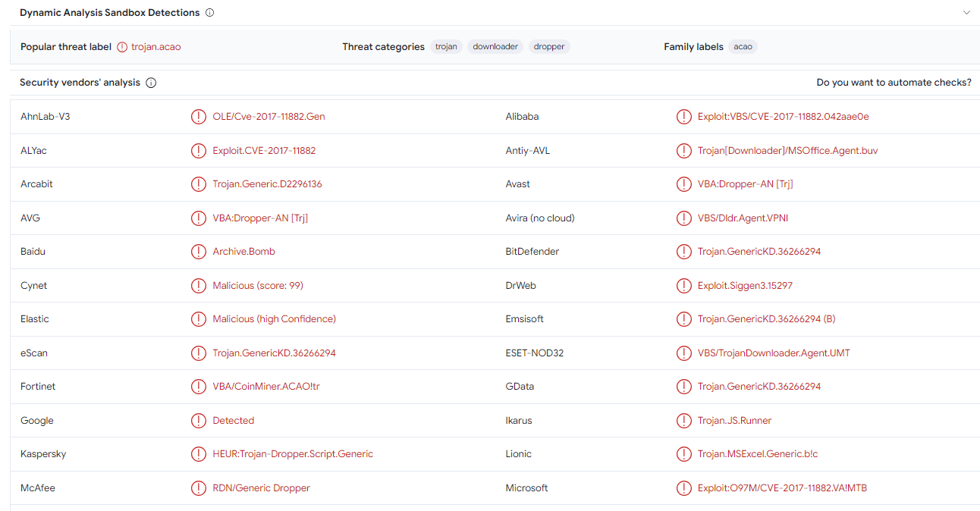Screen dimensions: 980x511
Task: Click the HEUR:Trojan-Dropper.Script.Generic detection text
Action: pyautogui.click(x=293, y=454)
